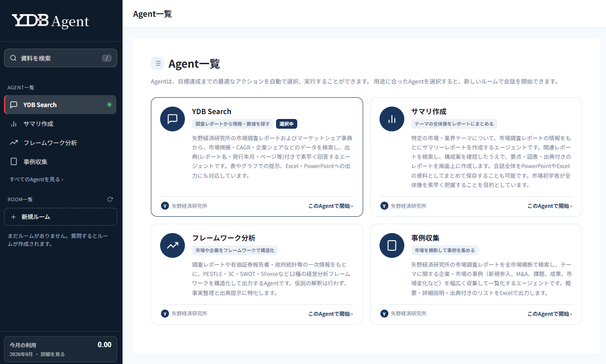The height and width of the screenshot is (364, 606).
Task: Click the green status dot on YDB Search
Action: pos(109,105)
